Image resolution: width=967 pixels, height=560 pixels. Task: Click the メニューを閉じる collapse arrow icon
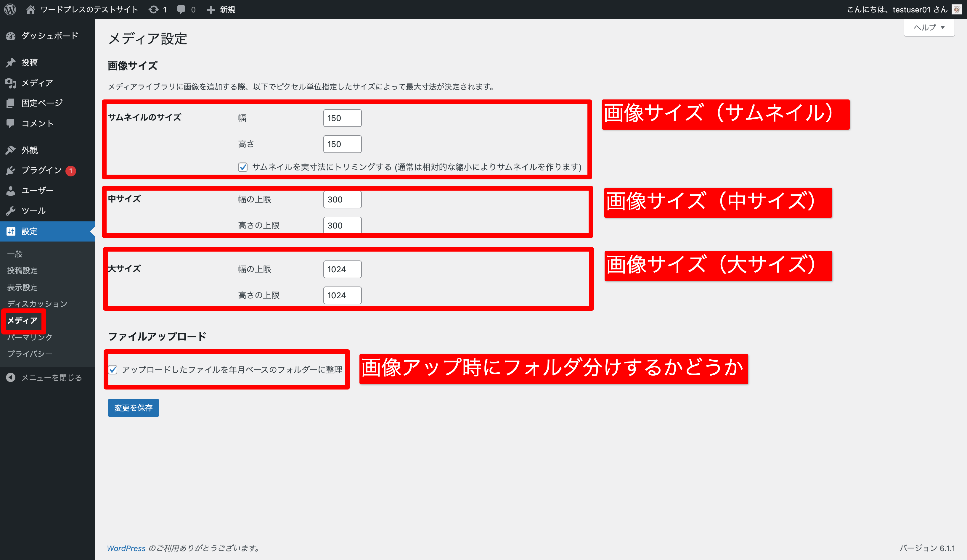point(11,377)
